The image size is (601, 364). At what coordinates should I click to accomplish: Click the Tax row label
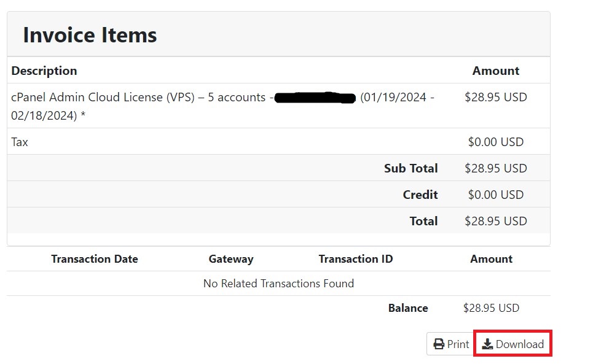20,142
